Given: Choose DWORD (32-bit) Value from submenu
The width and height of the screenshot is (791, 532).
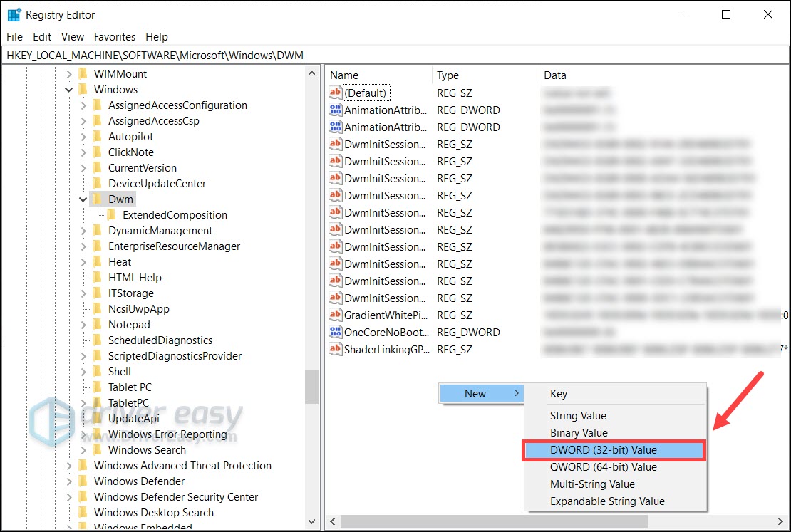Looking at the screenshot, I should coord(614,450).
